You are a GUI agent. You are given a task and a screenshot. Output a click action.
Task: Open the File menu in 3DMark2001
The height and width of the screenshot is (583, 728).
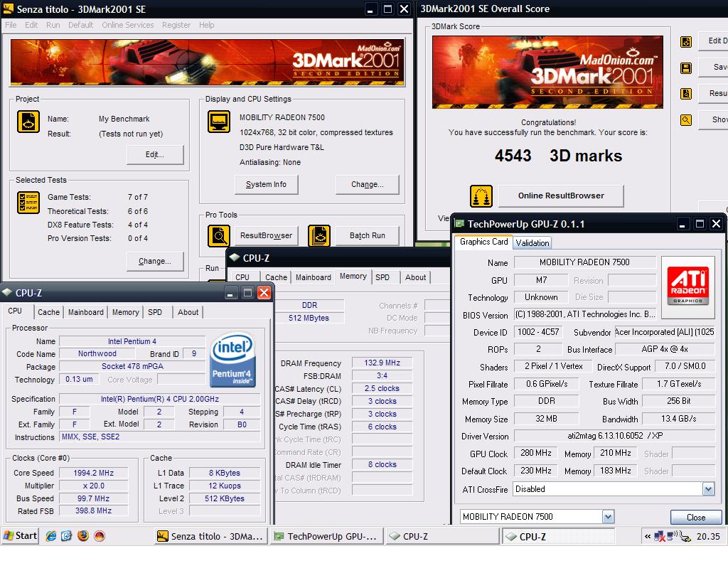pyautogui.click(x=11, y=25)
